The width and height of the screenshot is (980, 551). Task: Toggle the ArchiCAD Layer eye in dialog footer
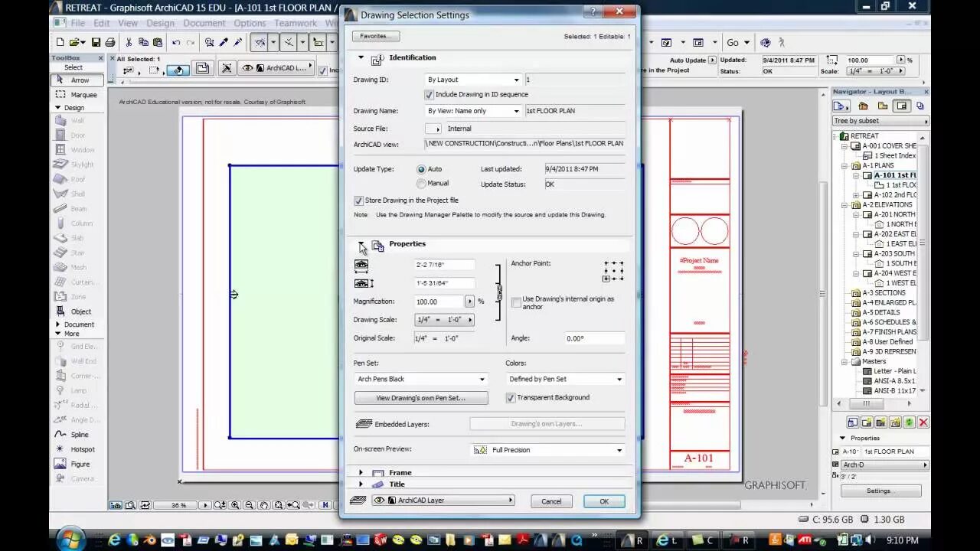(379, 500)
